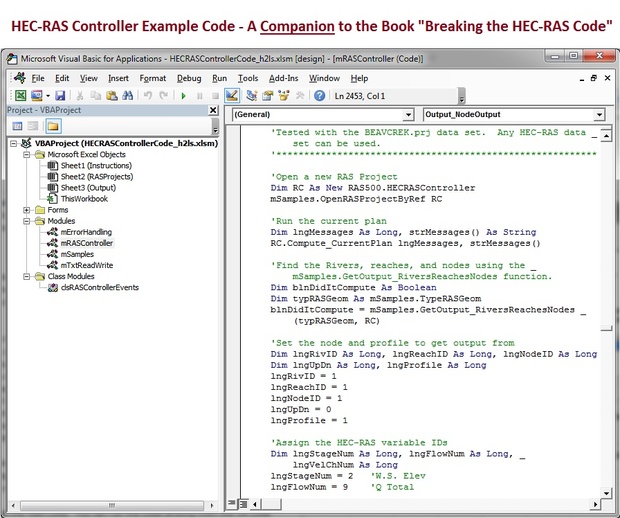The height and width of the screenshot is (518, 620).
Task: Open Insert UserForm dropdown arrow
Action: [x=47, y=96]
